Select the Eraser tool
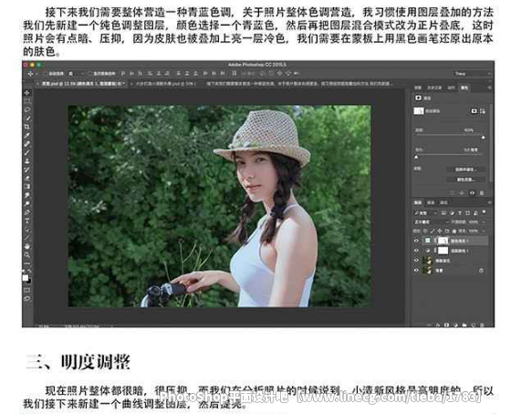The height and width of the screenshot is (414, 532). [27, 178]
